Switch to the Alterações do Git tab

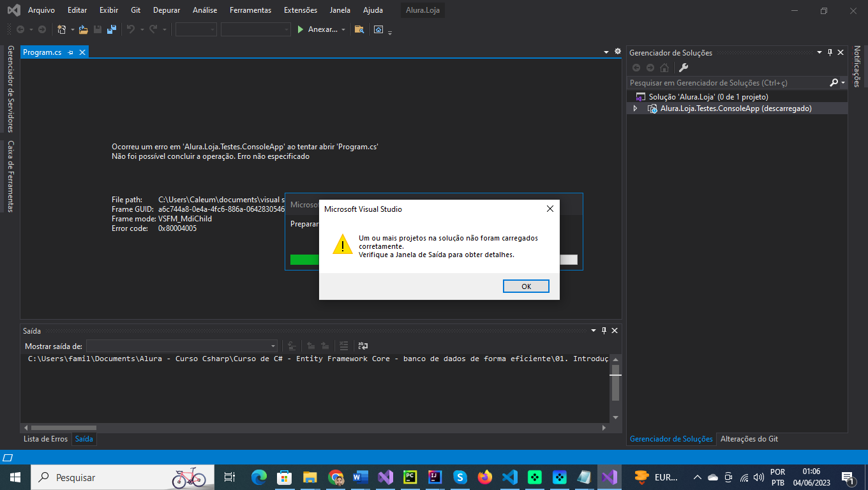[x=749, y=439]
